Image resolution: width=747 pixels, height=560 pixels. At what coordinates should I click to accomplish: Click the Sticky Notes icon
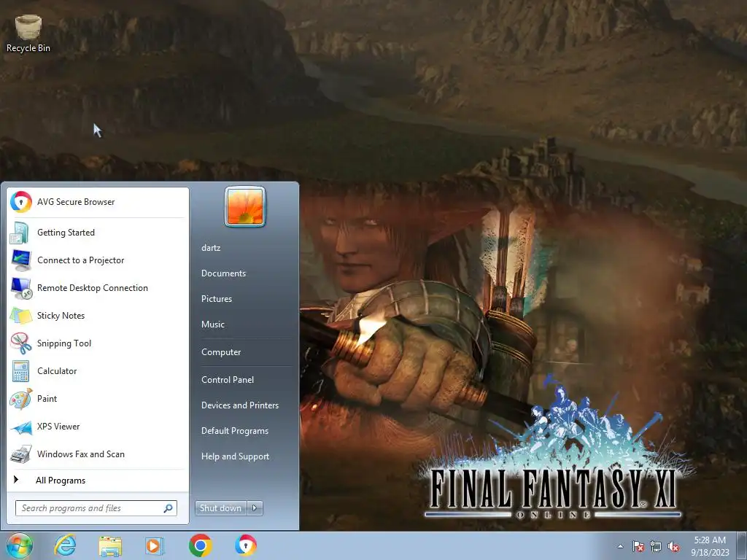tap(21, 316)
